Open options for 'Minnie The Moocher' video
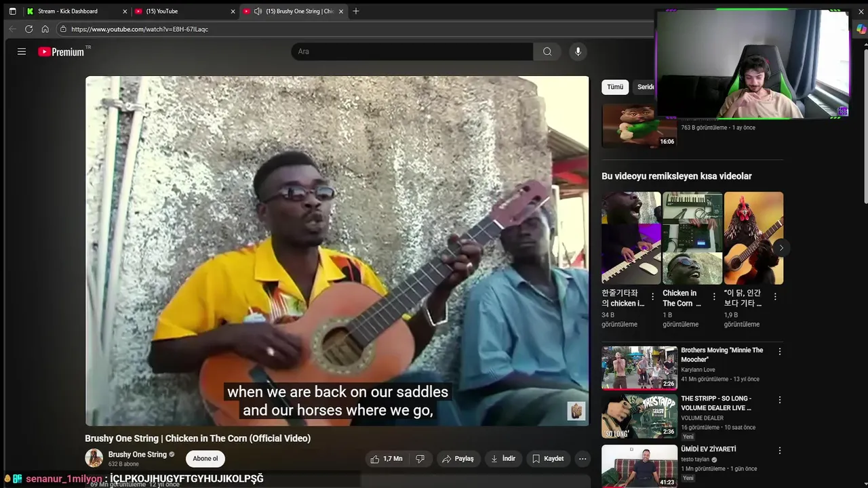This screenshot has height=488, width=868. click(780, 351)
